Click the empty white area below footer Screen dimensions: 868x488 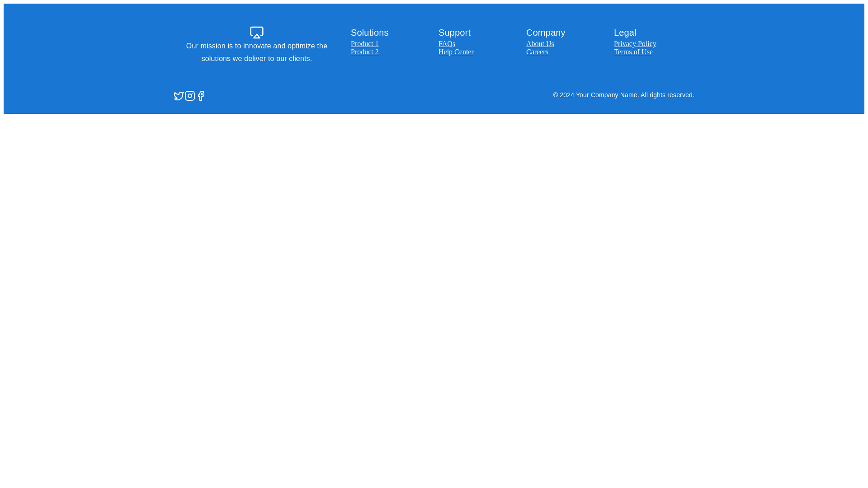click(434, 294)
